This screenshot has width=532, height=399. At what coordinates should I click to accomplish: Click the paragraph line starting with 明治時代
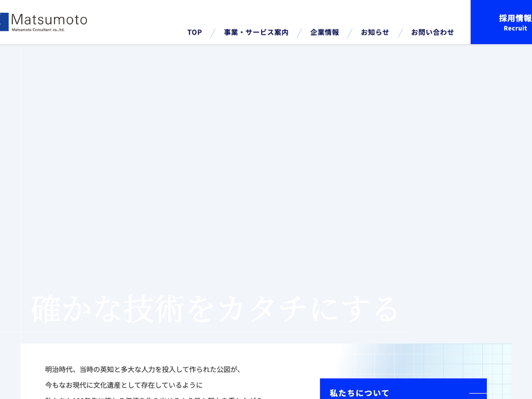tap(143, 369)
